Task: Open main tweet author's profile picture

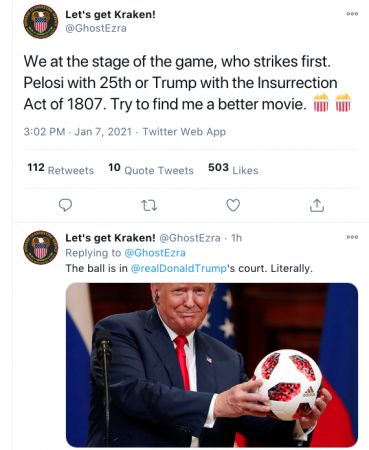Action: pos(41,22)
